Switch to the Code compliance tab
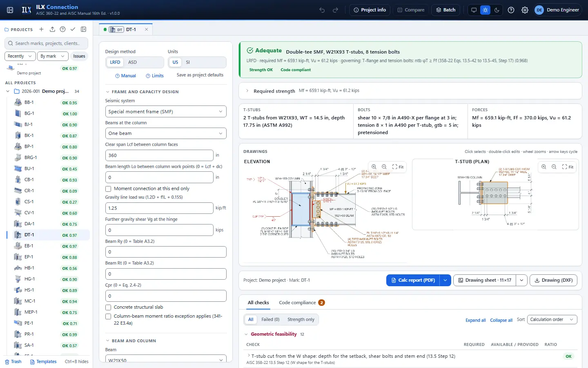The height and width of the screenshot is (368, 588). tap(302, 303)
